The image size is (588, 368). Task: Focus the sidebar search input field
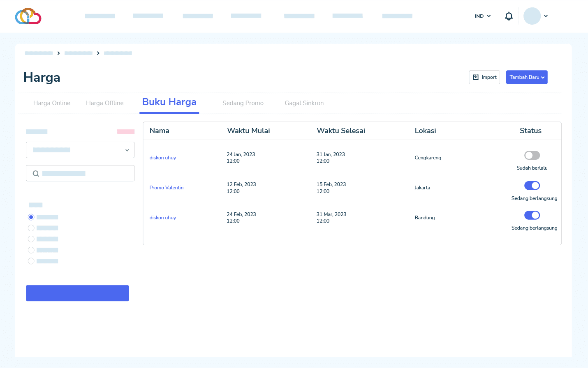click(x=86, y=174)
